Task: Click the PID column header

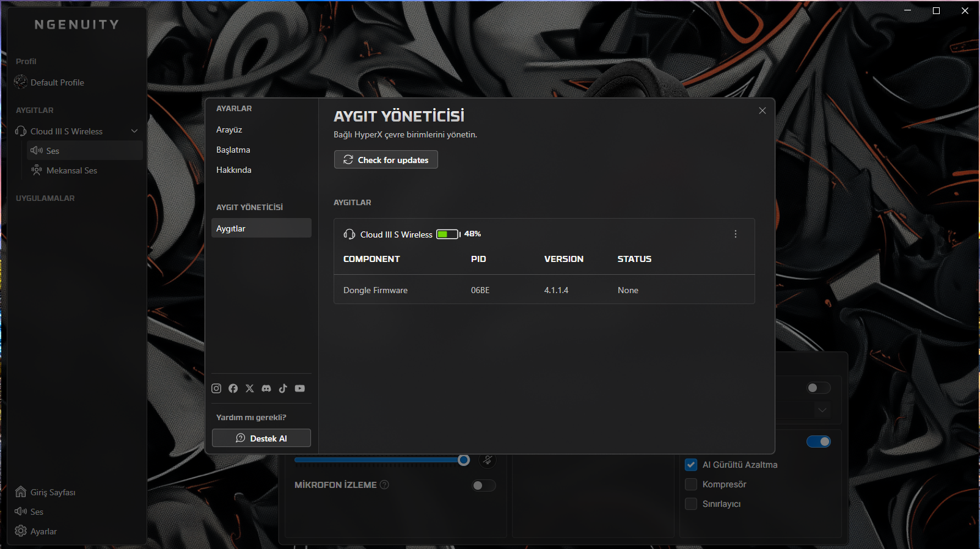Action: tap(478, 259)
